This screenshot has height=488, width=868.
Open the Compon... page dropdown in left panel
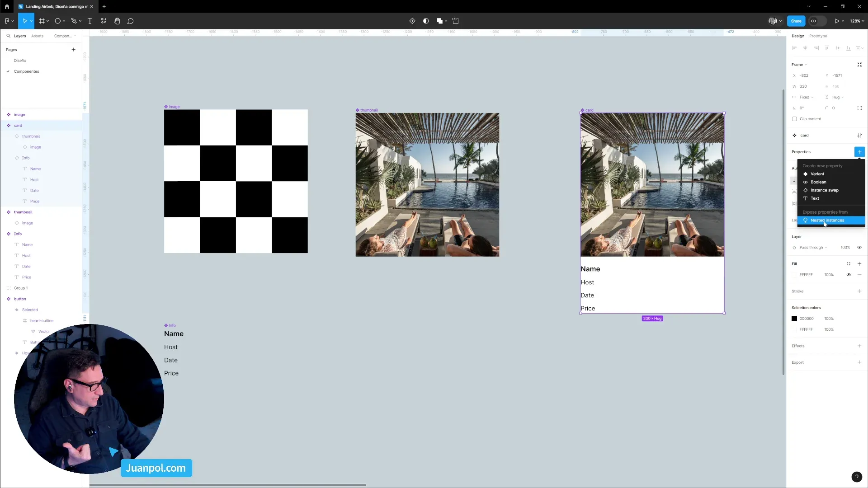[65, 36]
